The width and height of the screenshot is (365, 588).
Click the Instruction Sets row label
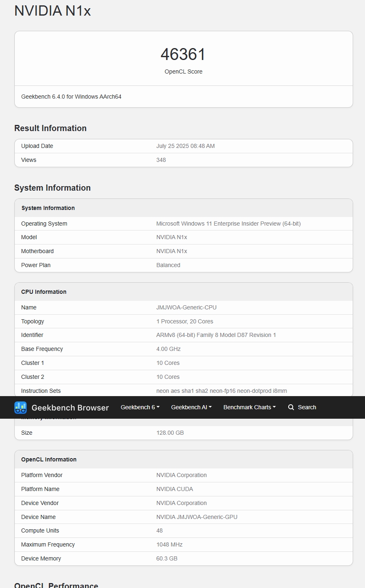pyautogui.click(x=41, y=391)
